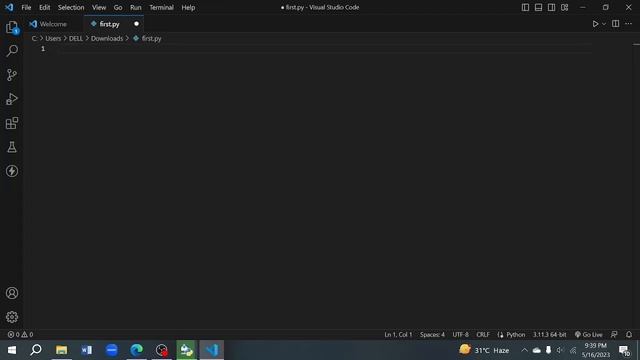640x360 pixels.
Task: Open the Help menu
Action: [188, 7]
